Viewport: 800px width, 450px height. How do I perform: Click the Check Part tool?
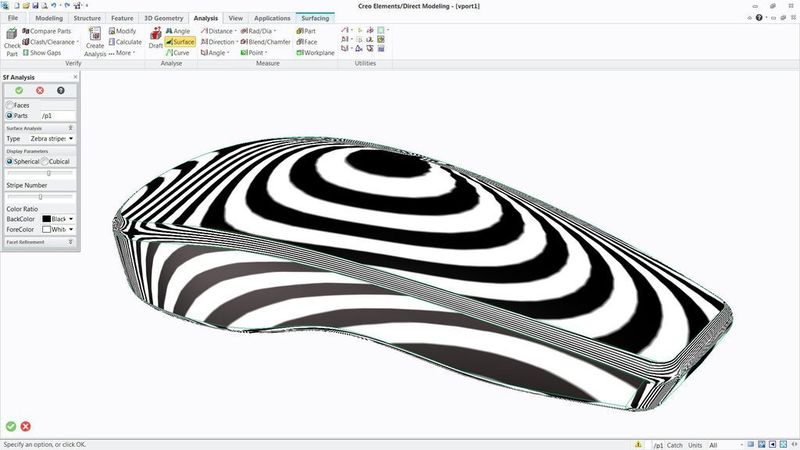(12, 41)
